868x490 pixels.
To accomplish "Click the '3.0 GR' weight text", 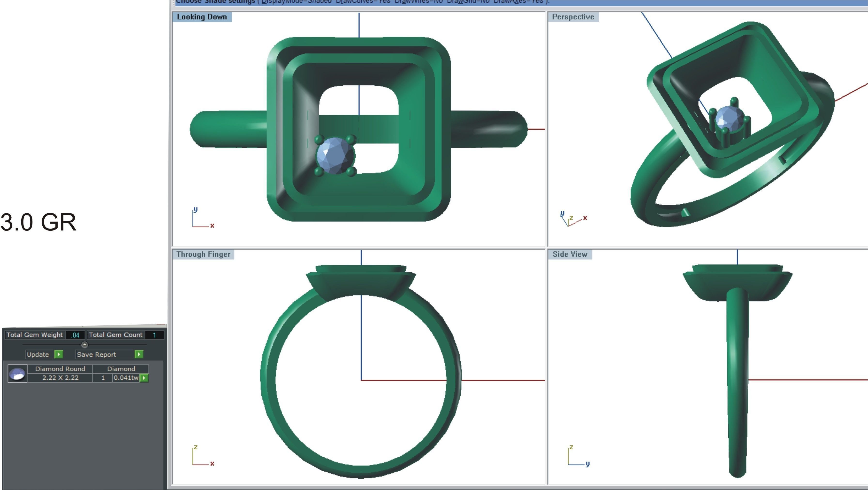I will click(x=38, y=222).
